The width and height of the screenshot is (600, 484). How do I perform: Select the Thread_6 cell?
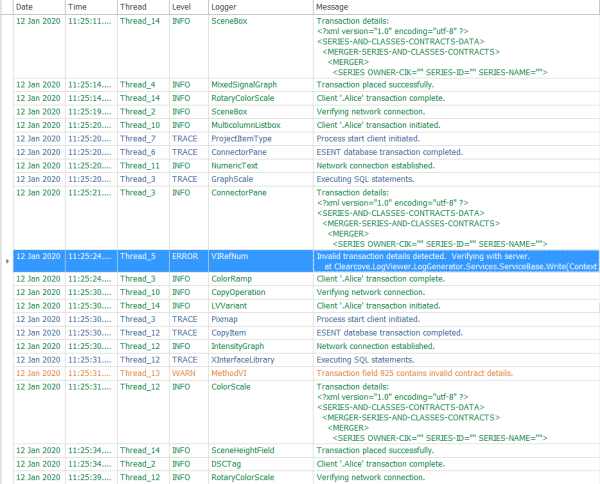click(x=143, y=152)
